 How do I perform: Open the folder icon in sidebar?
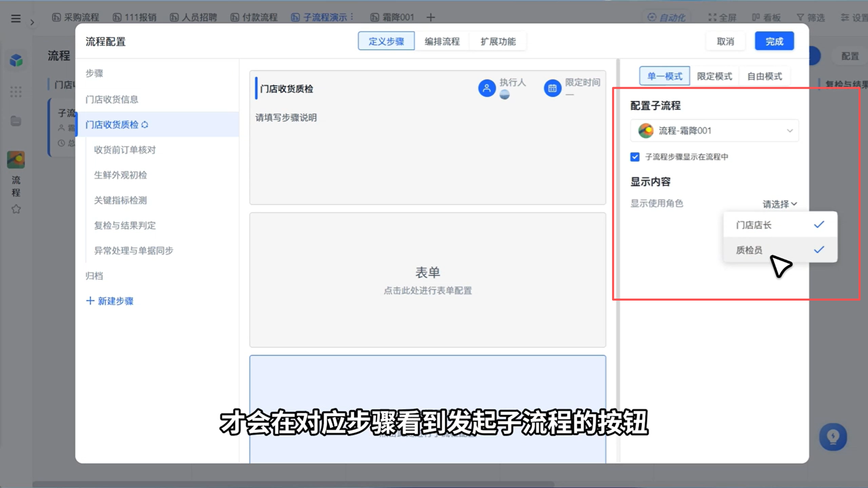[16, 121]
